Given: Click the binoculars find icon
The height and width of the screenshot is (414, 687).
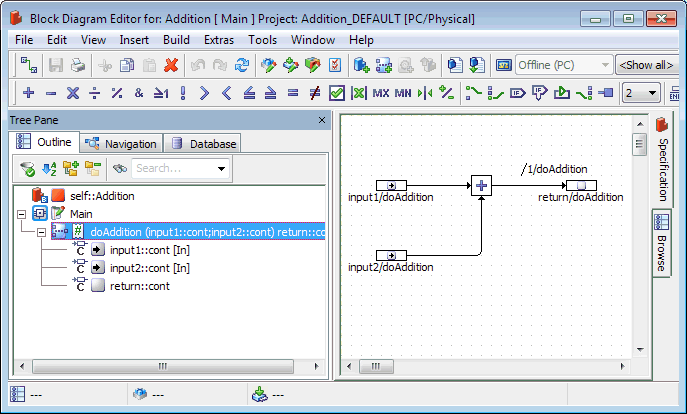Looking at the screenshot, I should point(120,169).
